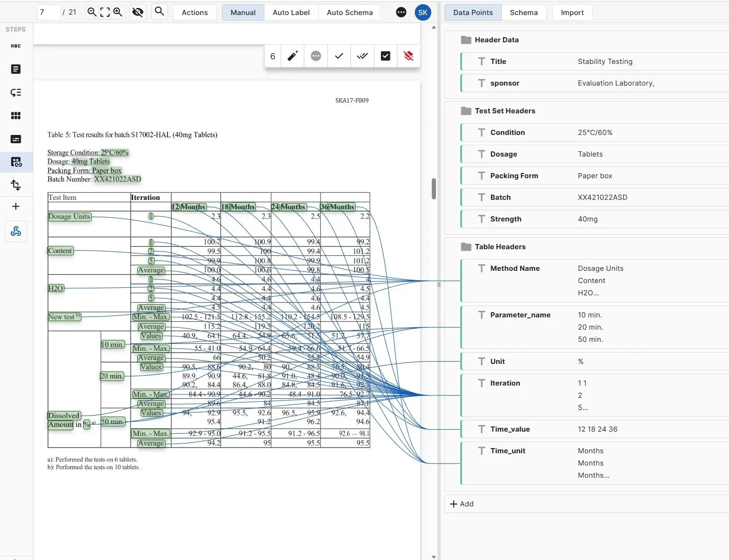Toggle the black checked checkbox icon

point(385,56)
